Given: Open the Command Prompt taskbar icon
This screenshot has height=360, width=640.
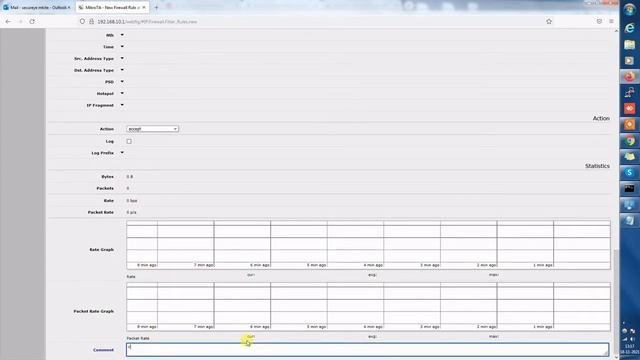Looking at the screenshot, I should (x=629, y=189).
